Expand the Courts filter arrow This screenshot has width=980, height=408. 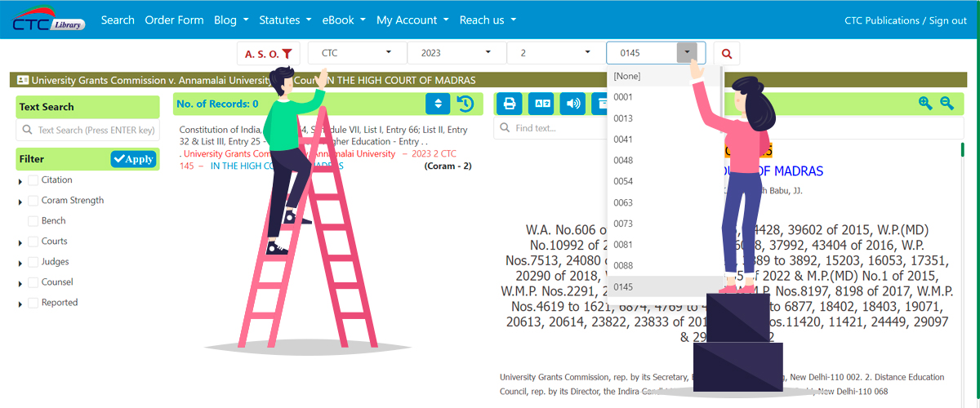[x=20, y=242]
